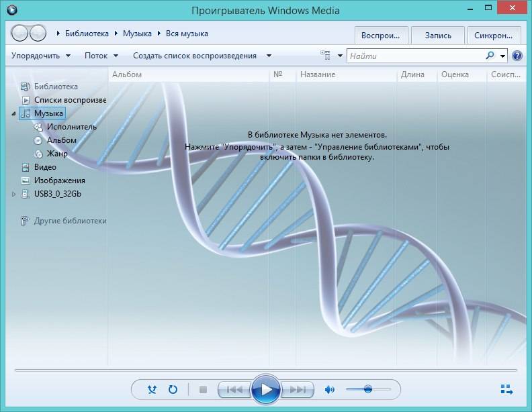532x412 pixels.
Task: Click the search magnifier icon
Action: [490, 56]
